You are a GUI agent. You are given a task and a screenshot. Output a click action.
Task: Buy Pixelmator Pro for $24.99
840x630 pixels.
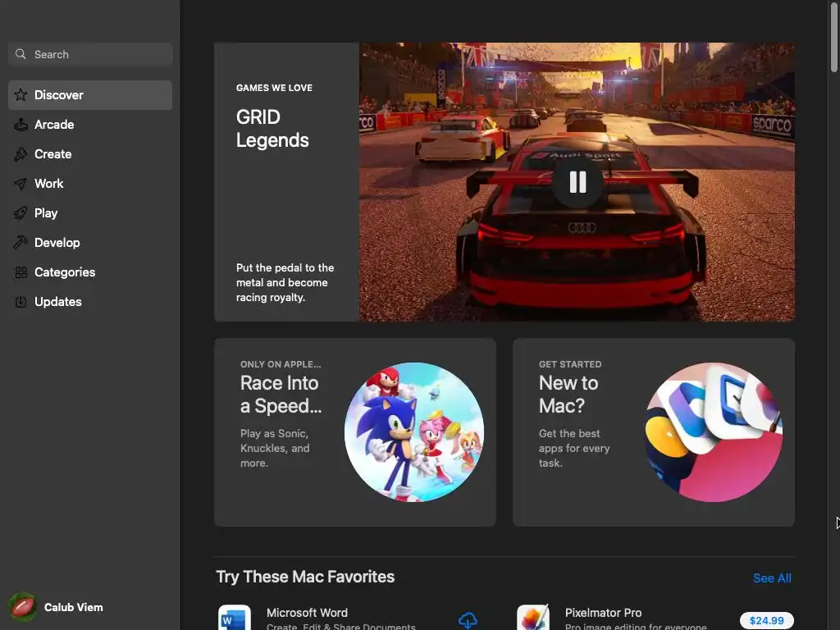(x=767, y=620)
